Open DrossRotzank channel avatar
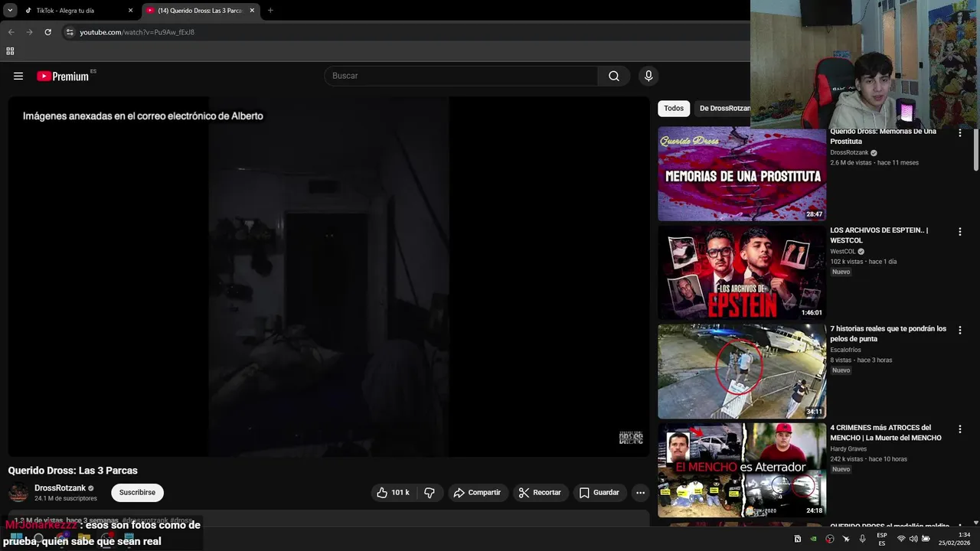980x551 pixels. (x=18, y=493)
